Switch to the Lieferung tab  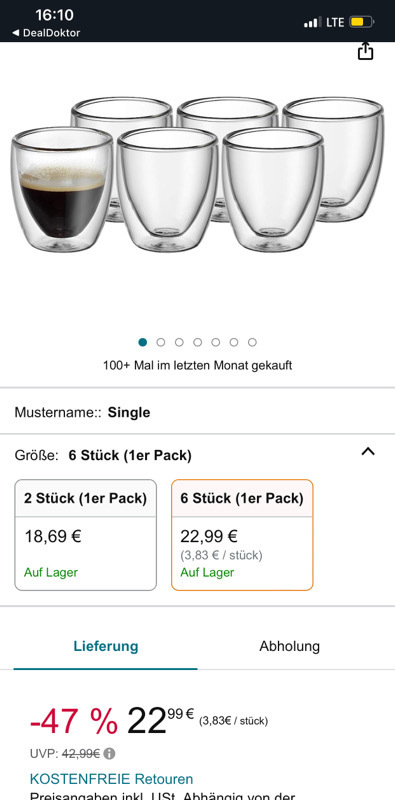(x=106, y=646)
